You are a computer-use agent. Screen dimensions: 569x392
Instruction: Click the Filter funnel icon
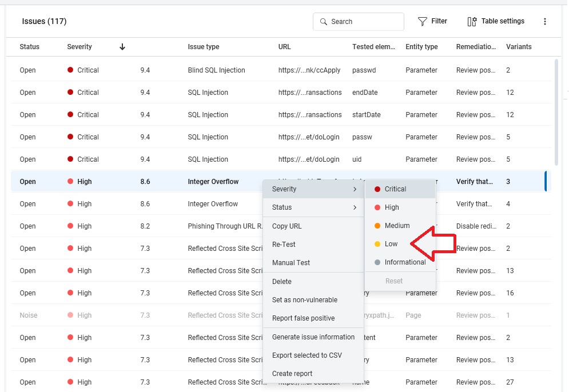pyautogui.click(x=423, y=22)
